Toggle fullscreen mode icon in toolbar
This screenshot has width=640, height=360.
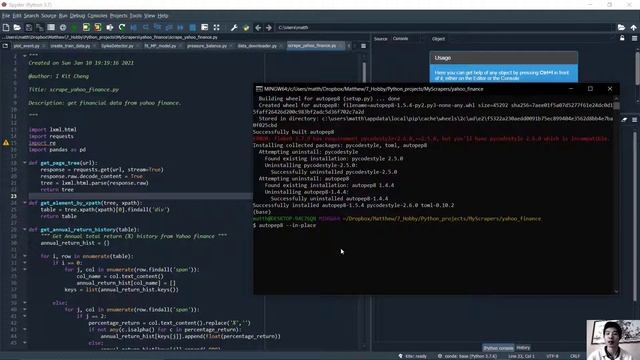click(216, 27)
